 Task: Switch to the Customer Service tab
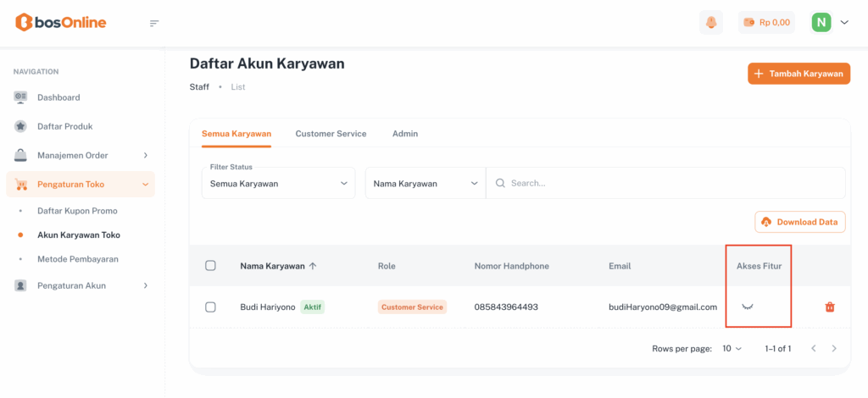(x=331, y=134)
